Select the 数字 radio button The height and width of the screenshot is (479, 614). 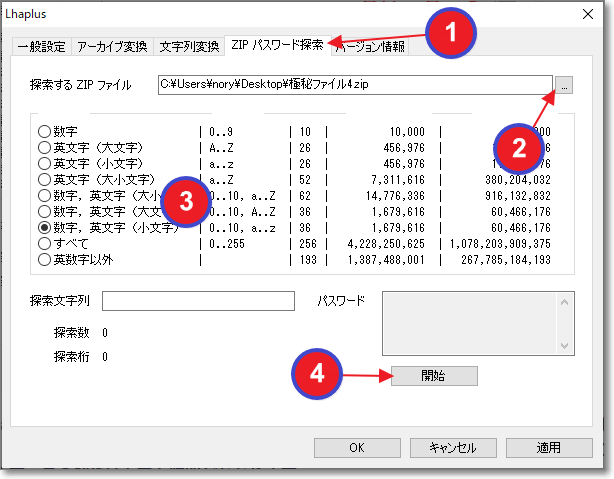coord(44,131)
